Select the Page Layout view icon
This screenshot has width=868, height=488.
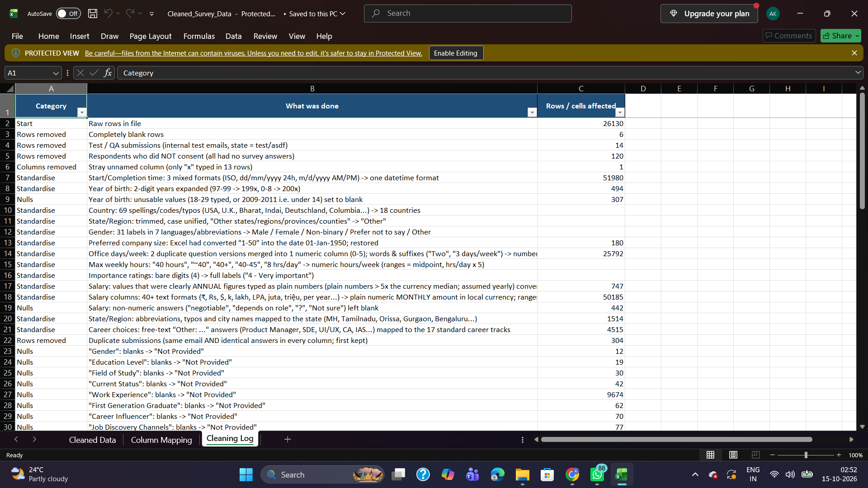coord(733,455)
